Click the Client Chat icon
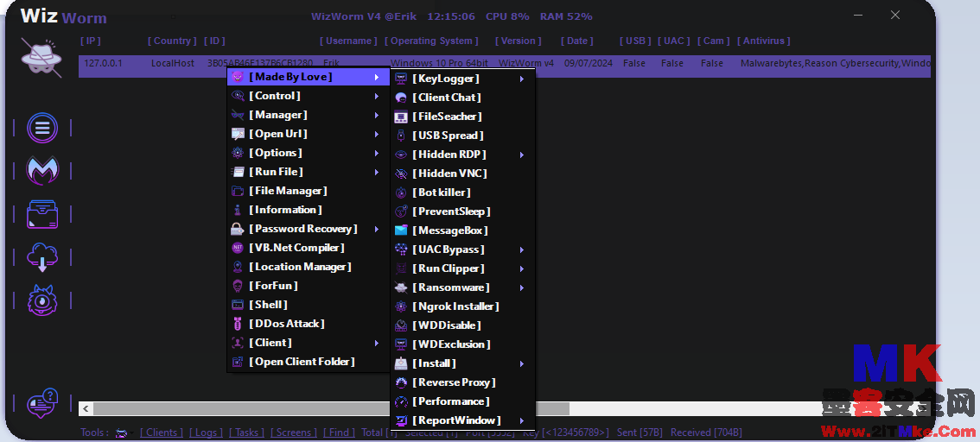Image resolution: width=980 pixels, height=442 pixels. pos(401,98)
